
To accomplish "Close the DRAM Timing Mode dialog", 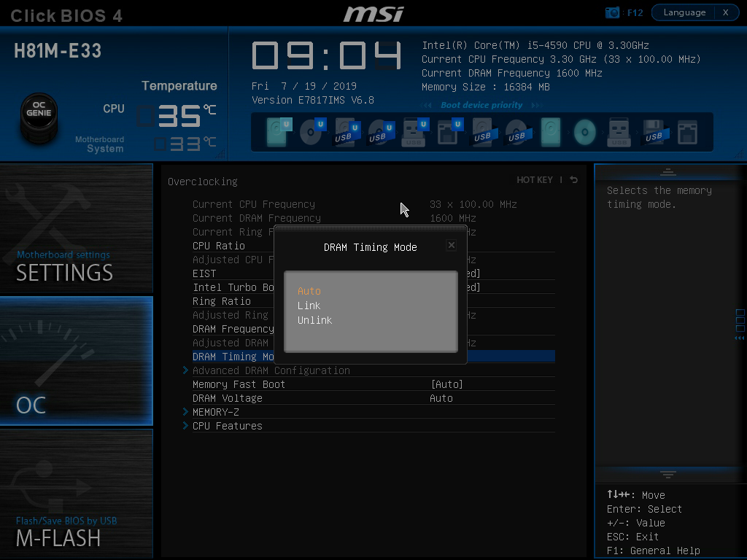I will 451,245.
